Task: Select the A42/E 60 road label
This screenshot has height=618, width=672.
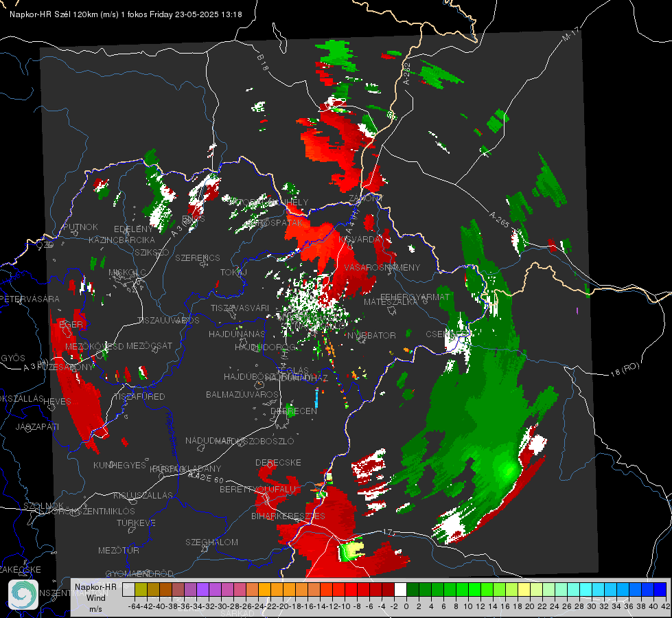Action: 206,477
